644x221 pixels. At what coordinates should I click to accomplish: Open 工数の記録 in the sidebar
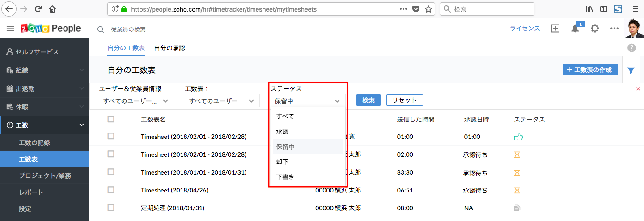34,143
